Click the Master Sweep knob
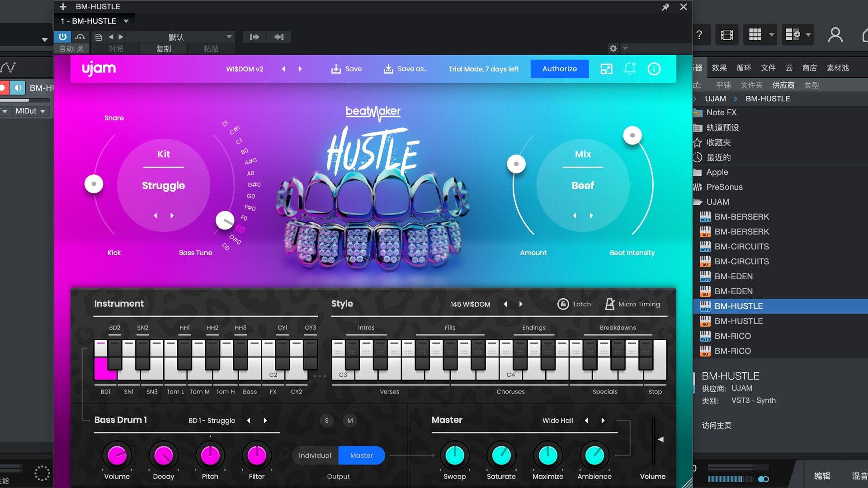 coord(455,455)
